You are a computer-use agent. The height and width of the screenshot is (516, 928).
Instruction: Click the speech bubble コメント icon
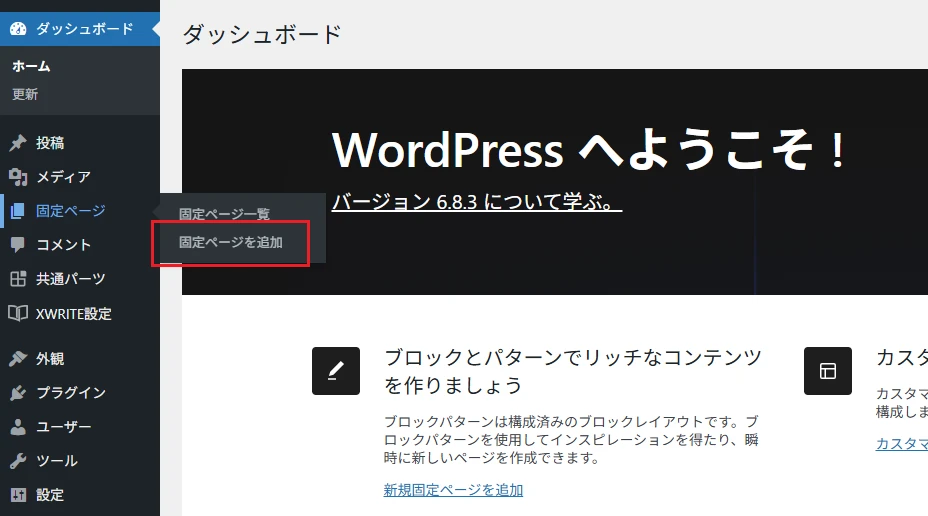(x=18, y=245)
